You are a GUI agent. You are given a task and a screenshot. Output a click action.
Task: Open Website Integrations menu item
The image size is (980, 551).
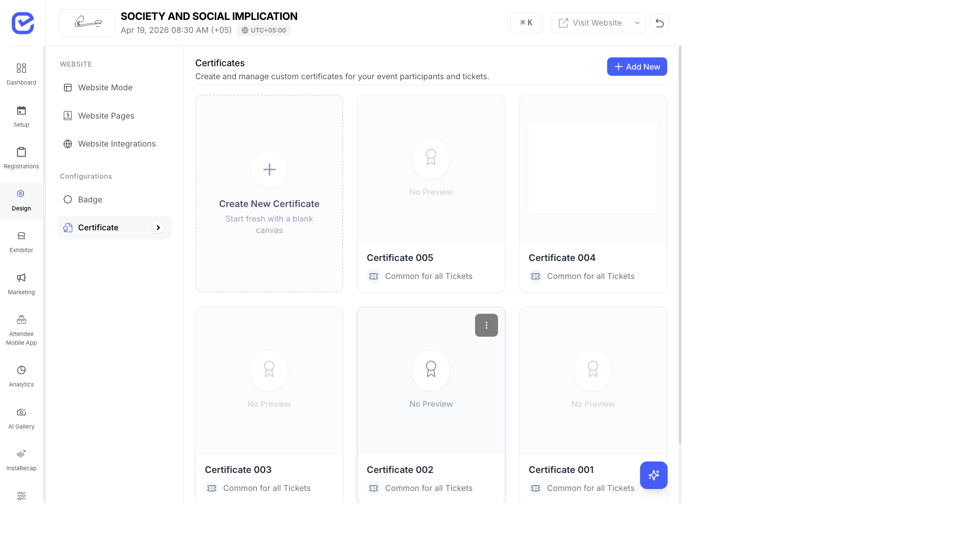114,144
